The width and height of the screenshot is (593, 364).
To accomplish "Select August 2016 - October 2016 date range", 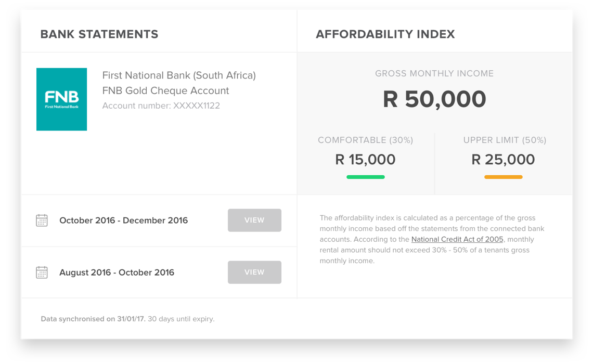I will [x=117, y=272].
